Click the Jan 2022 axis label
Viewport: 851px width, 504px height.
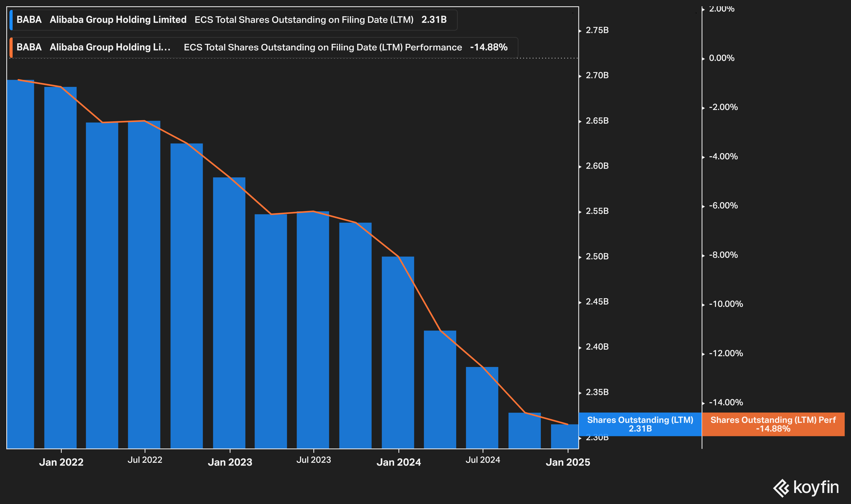[x=61, y=462]
